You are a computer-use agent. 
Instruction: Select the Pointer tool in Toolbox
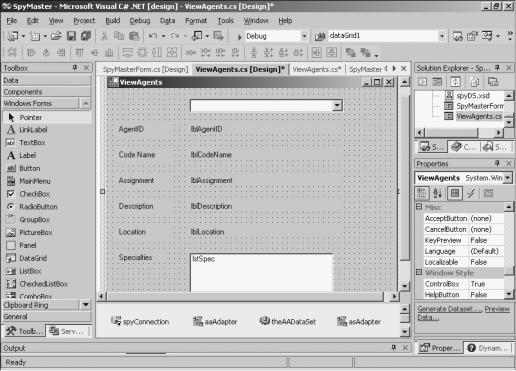47,117
